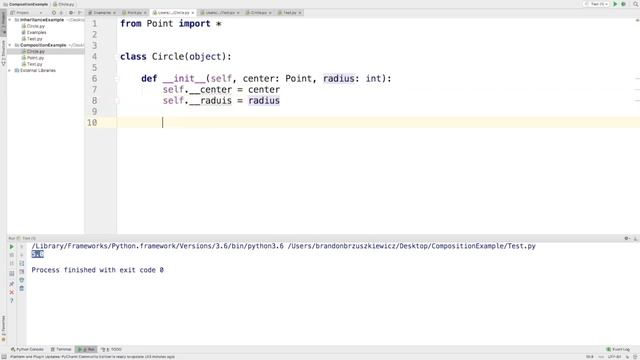This screenshot has width=640, height=360.
Task: Close the Point.py editor tab
Action: (x=145, y=13)
